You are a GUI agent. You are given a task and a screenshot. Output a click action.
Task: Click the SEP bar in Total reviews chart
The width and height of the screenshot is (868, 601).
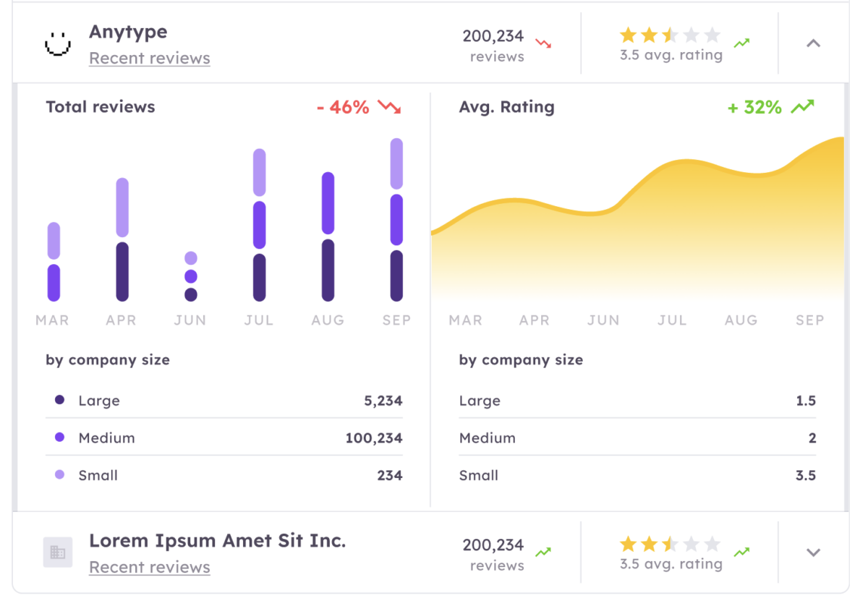pyautogui.click(x=396, y=220)
